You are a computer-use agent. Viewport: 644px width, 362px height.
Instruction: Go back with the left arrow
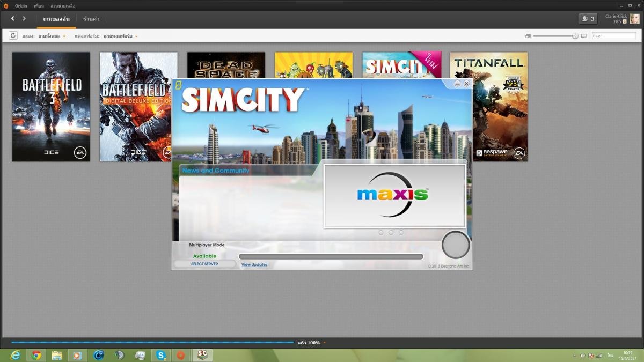coord(13,19)
